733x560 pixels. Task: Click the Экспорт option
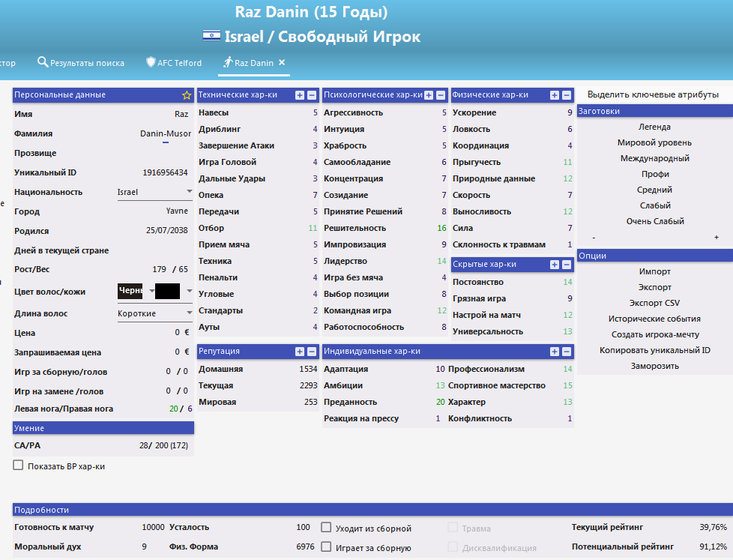654,287
